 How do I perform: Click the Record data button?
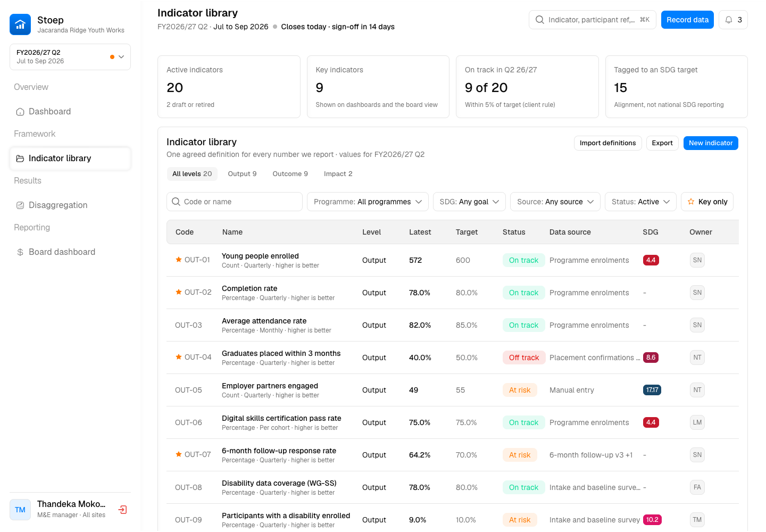[x=687, y=20]
